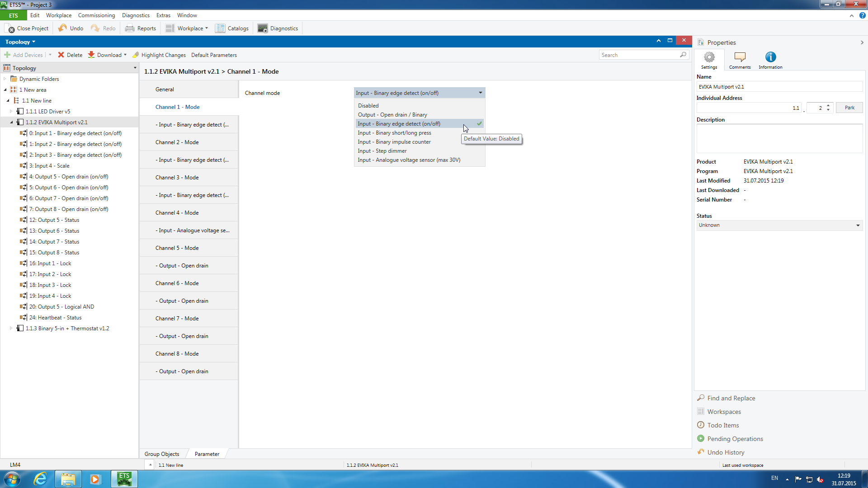Click the Default Parameters button
This screenshot has height=488, width=868.
[214, 55]
